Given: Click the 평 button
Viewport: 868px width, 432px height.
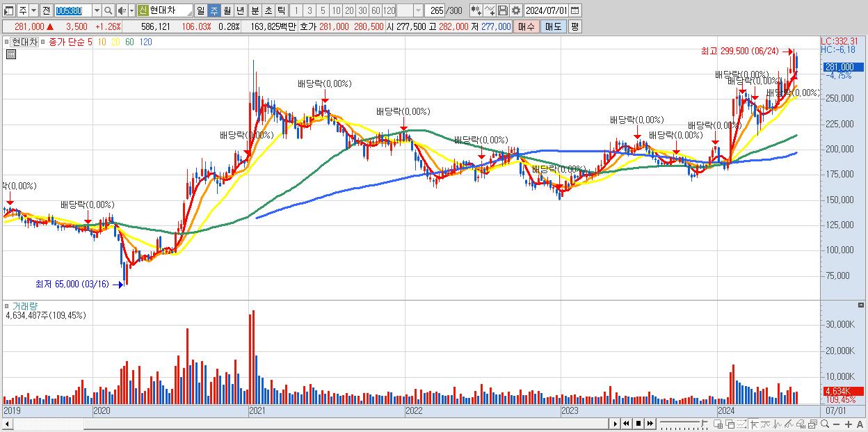Looking at the screenshot, I should pos(574,26).
